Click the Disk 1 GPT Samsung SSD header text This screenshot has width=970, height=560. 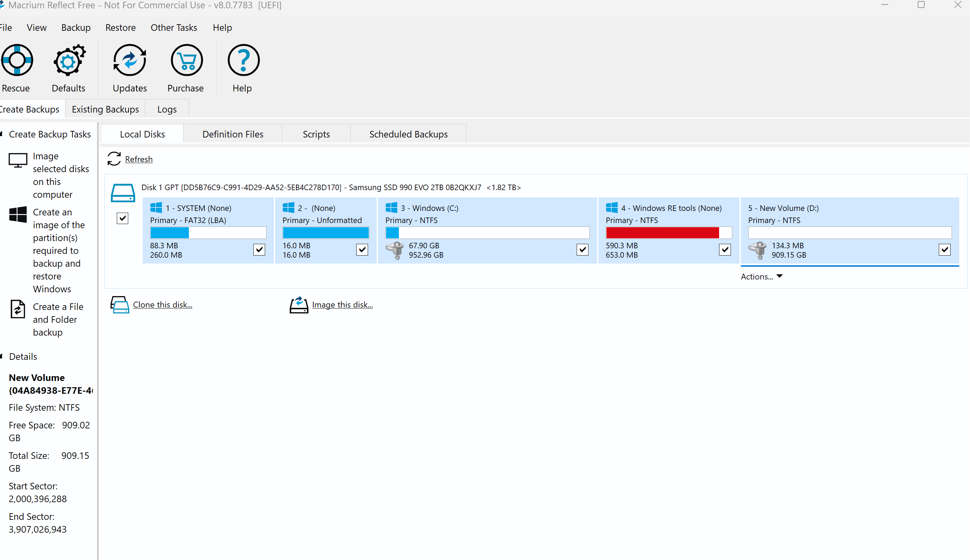pos(331,187)
